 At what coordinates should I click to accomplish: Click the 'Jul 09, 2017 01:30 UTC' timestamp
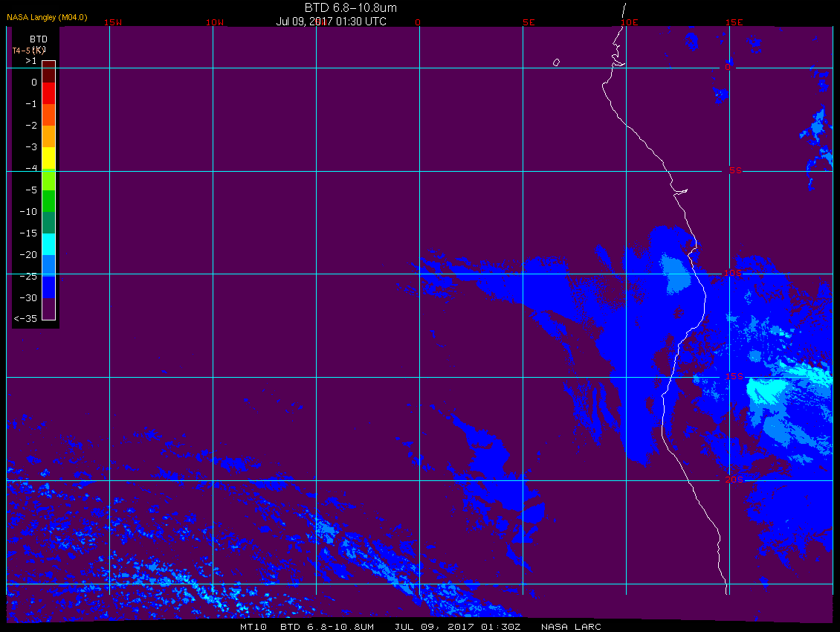[331, 22]
